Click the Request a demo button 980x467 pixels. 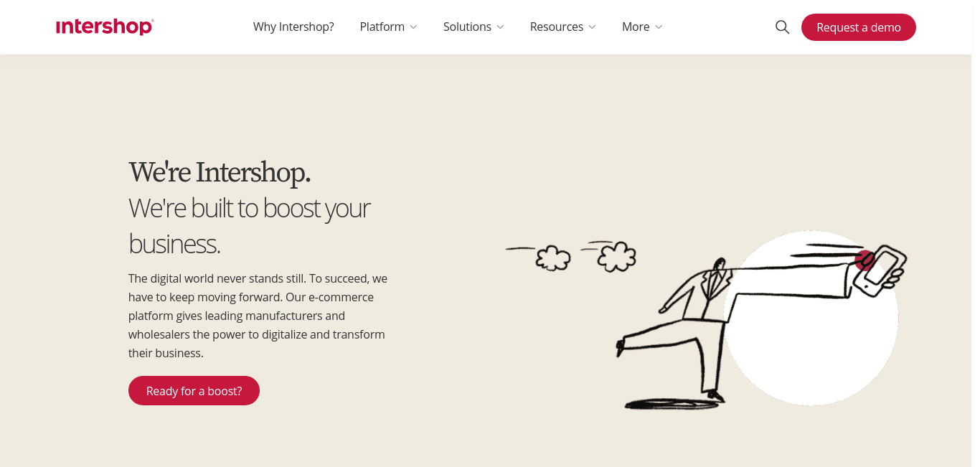pos(859,27)
